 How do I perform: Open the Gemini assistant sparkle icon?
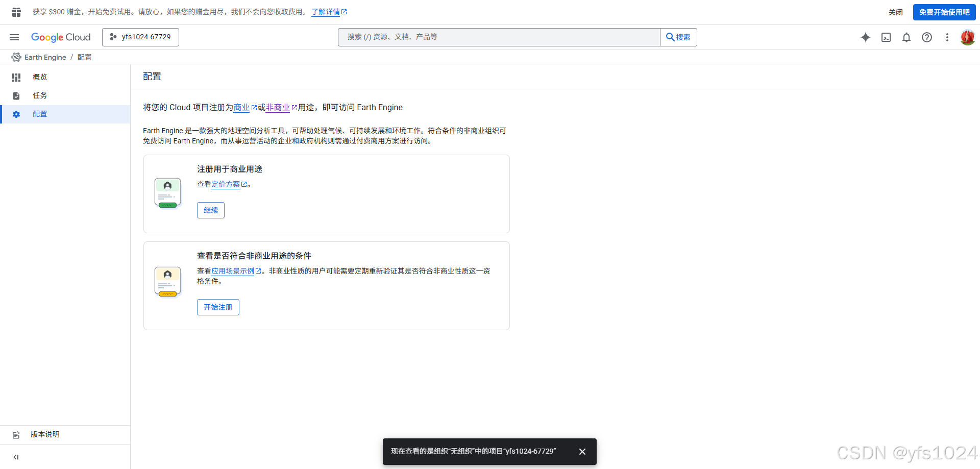[866, 37]
